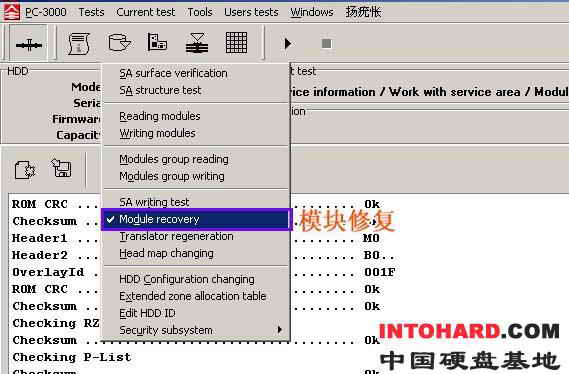Start the test with play button
The width and height of the screenshot is (569, 374).
288,44
